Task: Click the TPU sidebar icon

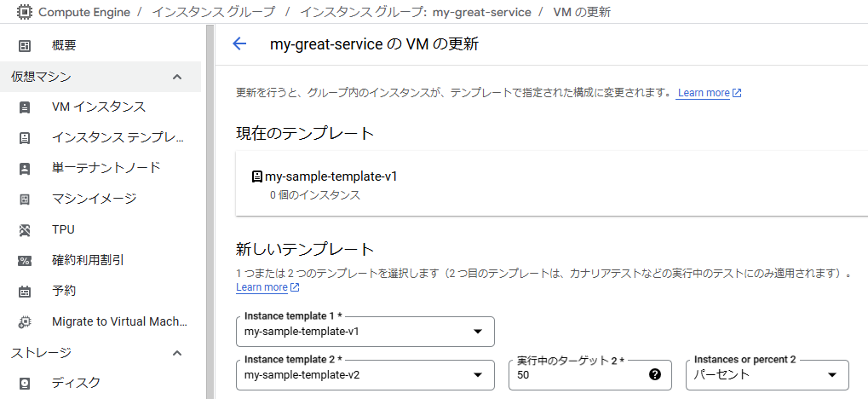Action: click(25, 230)
